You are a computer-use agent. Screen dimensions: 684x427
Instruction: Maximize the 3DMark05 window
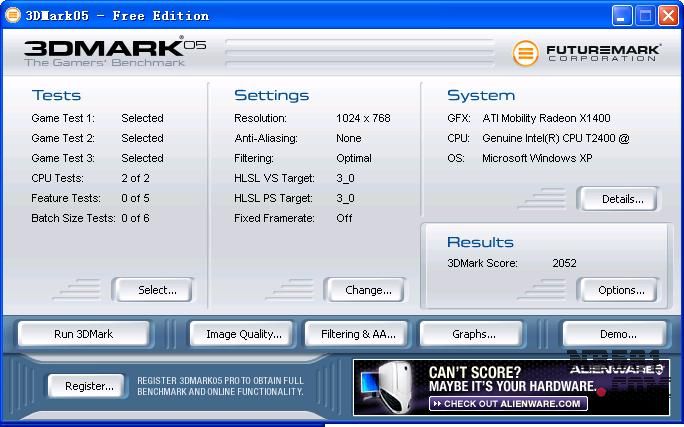coord(644,15)
